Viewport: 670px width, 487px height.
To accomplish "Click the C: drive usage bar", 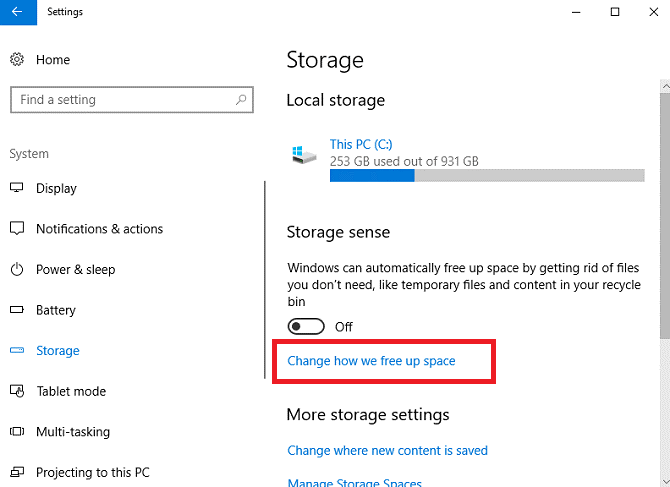I will tap(487, 176).
